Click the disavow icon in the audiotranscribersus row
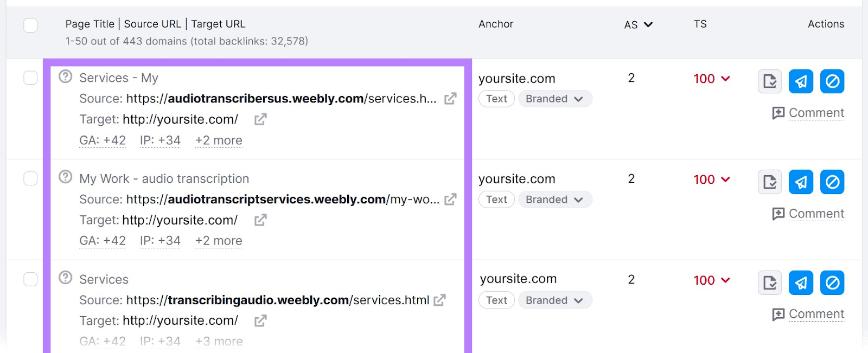Image resolution: width=868 pixels, height=353 pixels. [832, 81]
